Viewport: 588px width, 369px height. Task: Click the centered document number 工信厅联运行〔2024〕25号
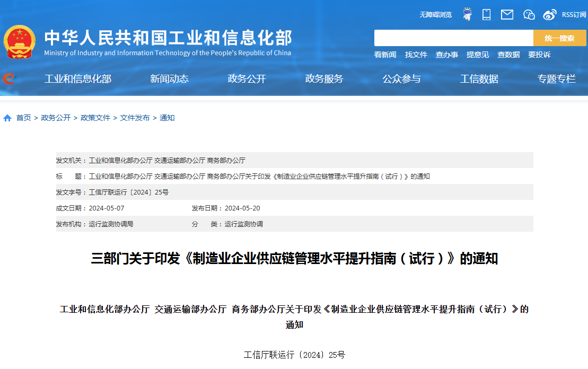294,355
